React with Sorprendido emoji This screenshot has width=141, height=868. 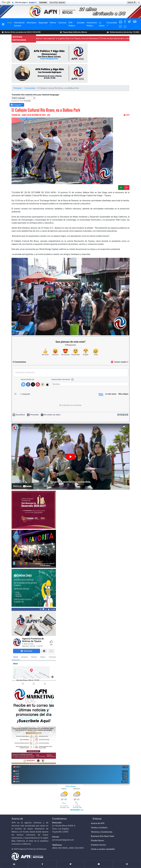pyautogui.click(x=76, y=351)
